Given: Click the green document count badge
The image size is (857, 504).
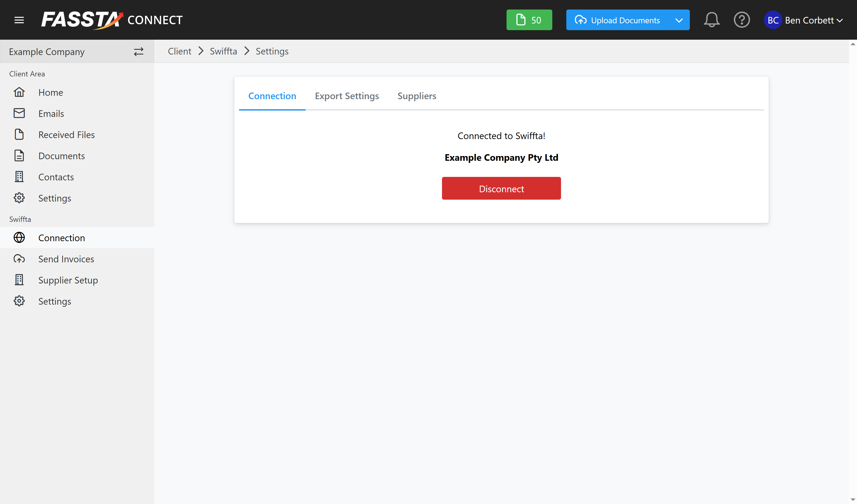Looking at the screenshot, I should click(529, 20).
